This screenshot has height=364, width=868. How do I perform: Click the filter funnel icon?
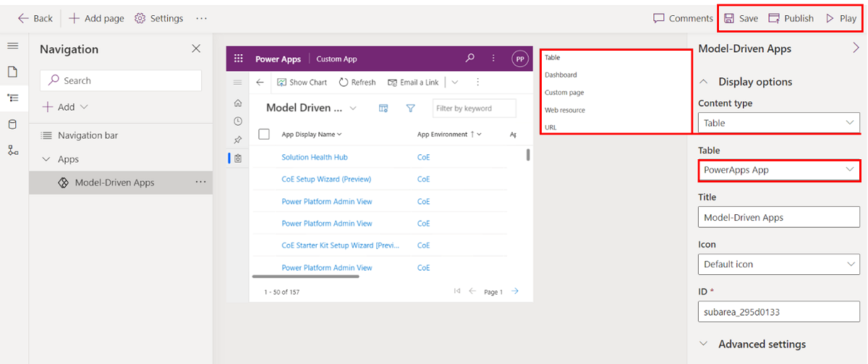(411, 109)
